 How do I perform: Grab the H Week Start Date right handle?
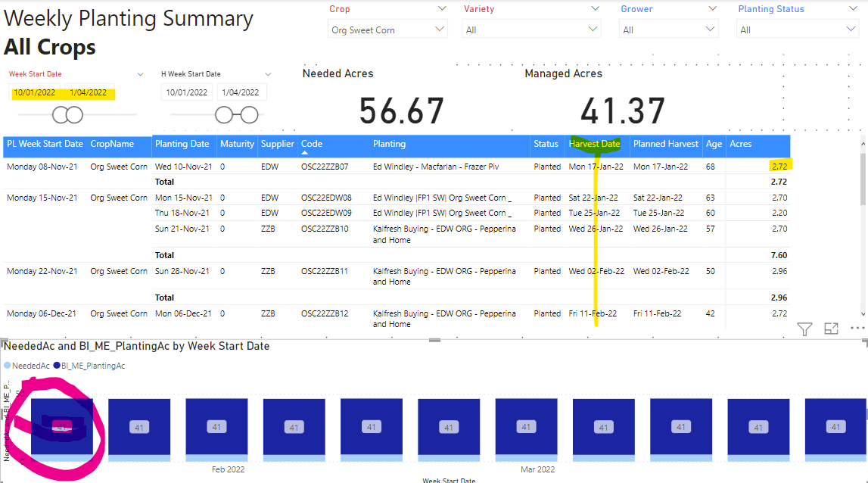point(250,115)
